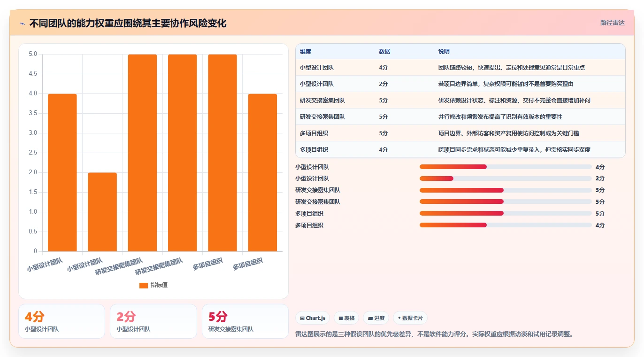Click the 2.5 y-axis tick label
The image size is (644, 357).
click(32, 153)
